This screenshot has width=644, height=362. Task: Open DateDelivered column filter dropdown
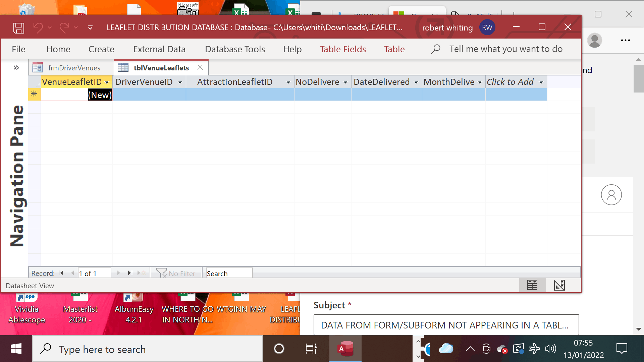tap(416, 82)
